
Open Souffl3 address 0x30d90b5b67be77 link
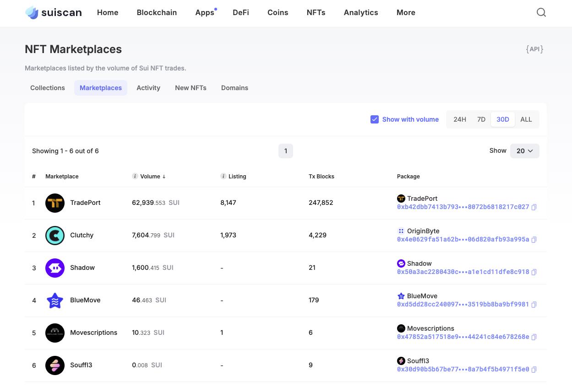coord(463,370)
